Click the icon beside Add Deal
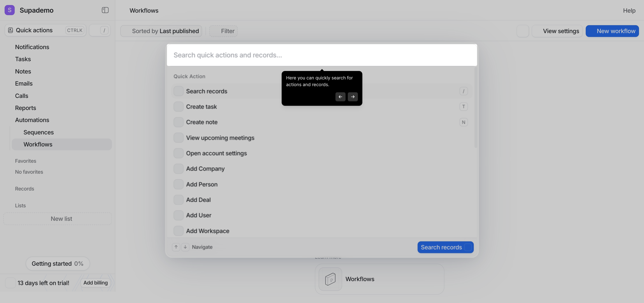 click(178, 200)
